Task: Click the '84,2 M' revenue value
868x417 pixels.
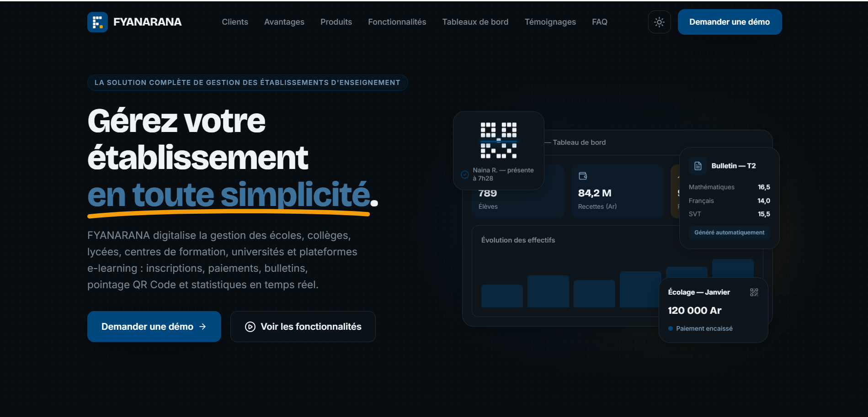Action: point(595,193)
